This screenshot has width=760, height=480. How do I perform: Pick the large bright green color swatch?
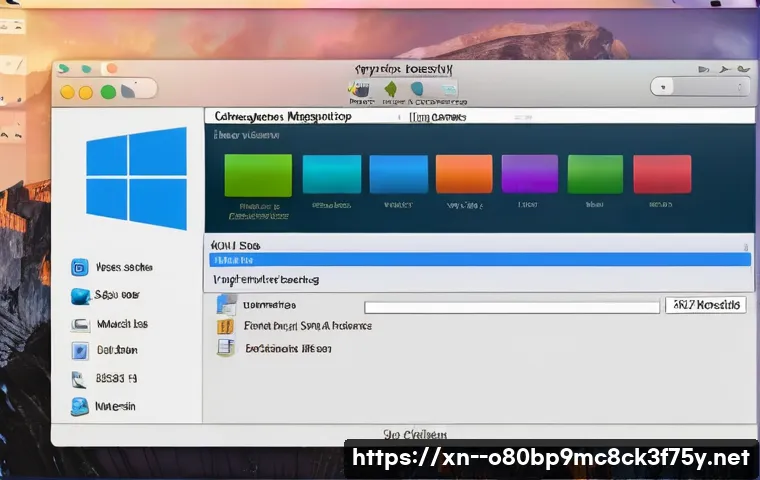pos(258,175)
